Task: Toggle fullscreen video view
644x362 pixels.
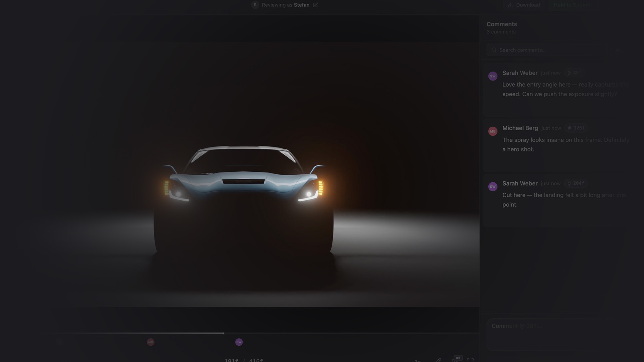Action: 470,360
